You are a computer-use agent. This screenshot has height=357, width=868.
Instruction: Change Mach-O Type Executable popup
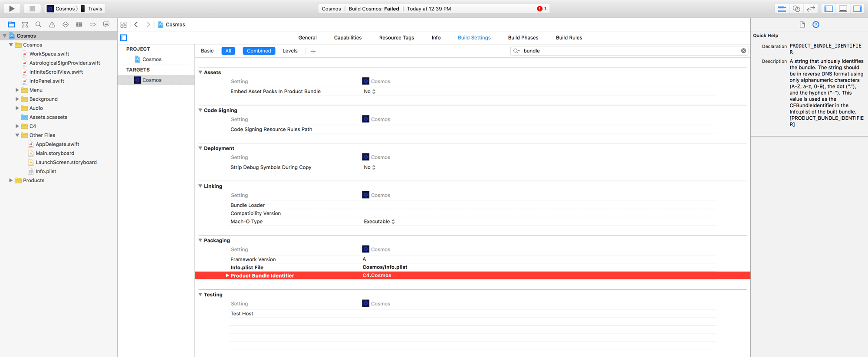click(379, 222)
